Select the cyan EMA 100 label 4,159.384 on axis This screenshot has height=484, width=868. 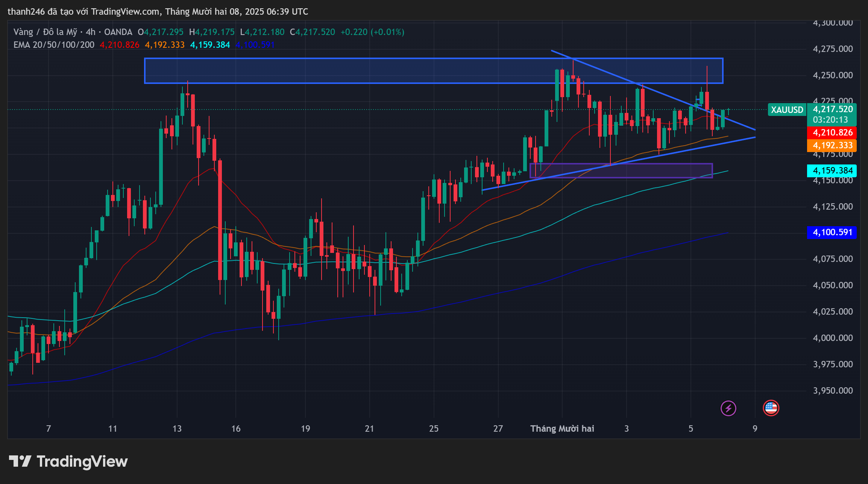click(832, 170)
